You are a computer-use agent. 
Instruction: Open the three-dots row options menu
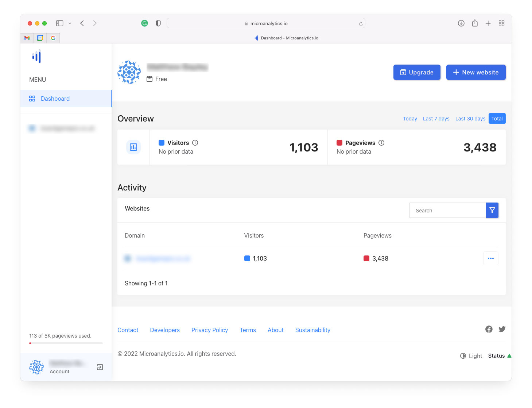pos(491,258)
